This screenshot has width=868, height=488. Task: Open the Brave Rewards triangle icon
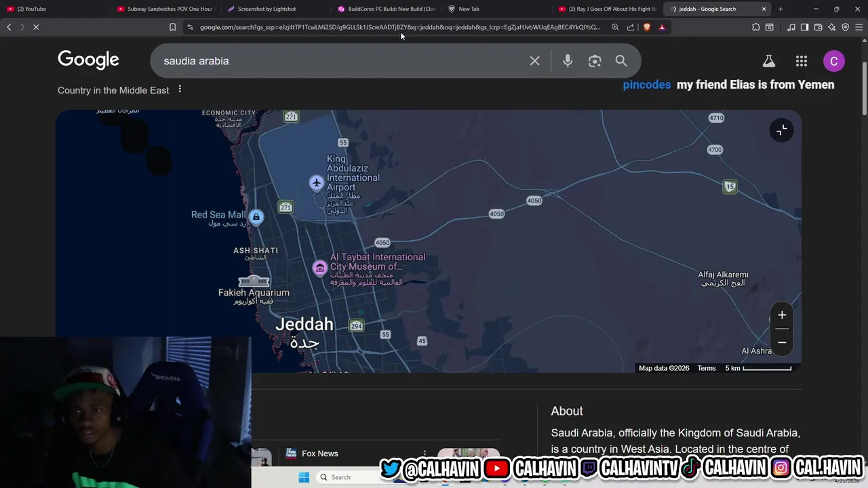662,27
